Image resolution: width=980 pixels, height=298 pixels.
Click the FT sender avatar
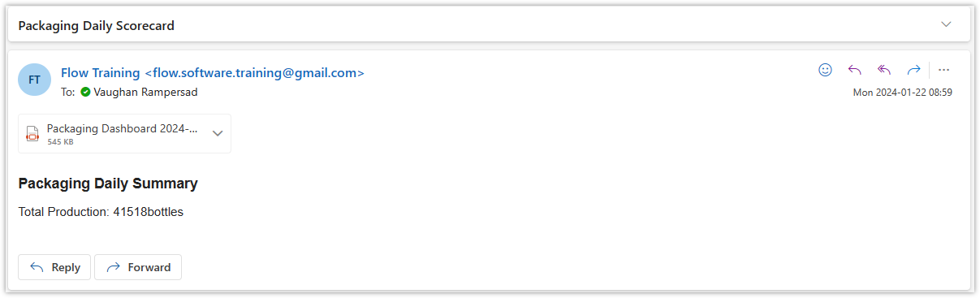coord(35,80)
